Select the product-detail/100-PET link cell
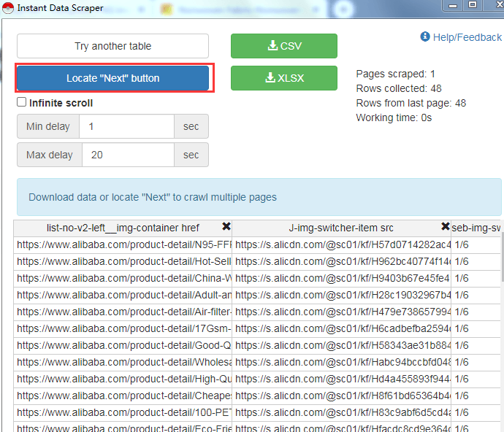504x432 pixels. 123,412
